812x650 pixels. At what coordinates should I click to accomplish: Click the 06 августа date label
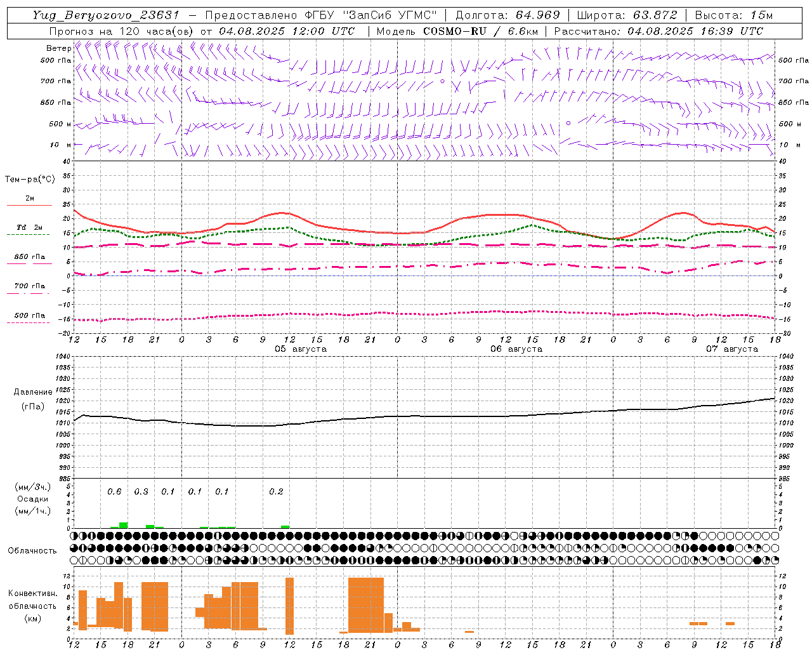(516, 349)
